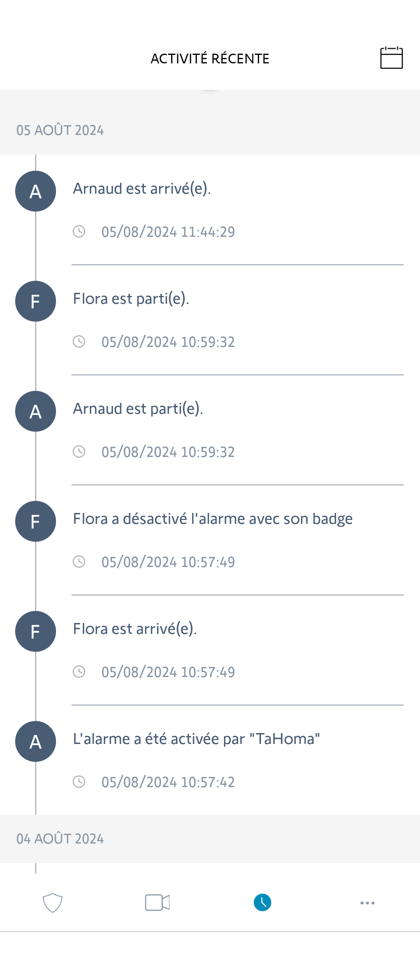The image size is (420, 980).
Task: Select "Flora a désactivé l'alarme avec son badge"
Action: pyautogui.click(x=213, y=519)
